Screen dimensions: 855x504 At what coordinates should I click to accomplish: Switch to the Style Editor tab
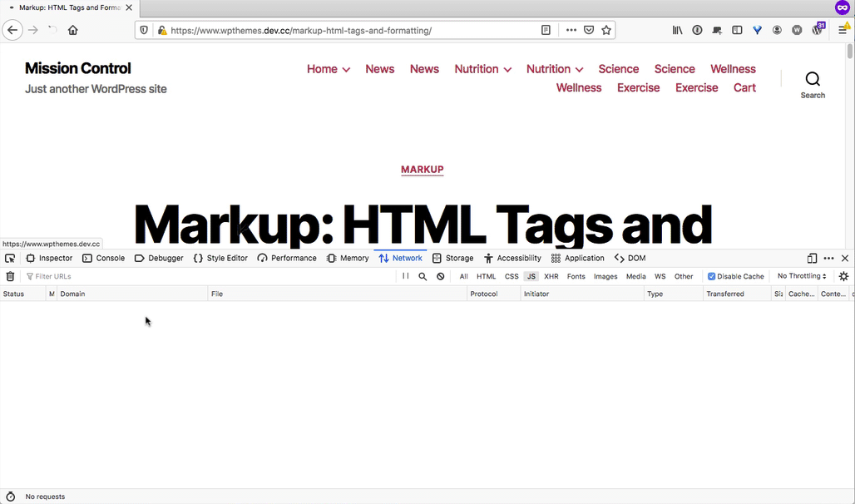tap(220, 259)
